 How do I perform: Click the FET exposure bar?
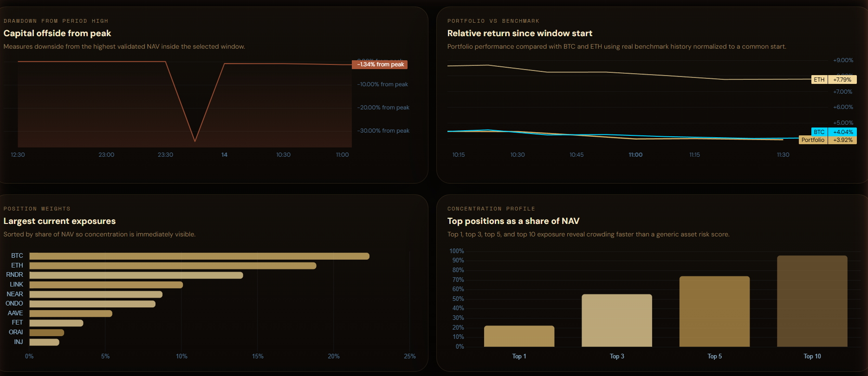tap(56, 323)
